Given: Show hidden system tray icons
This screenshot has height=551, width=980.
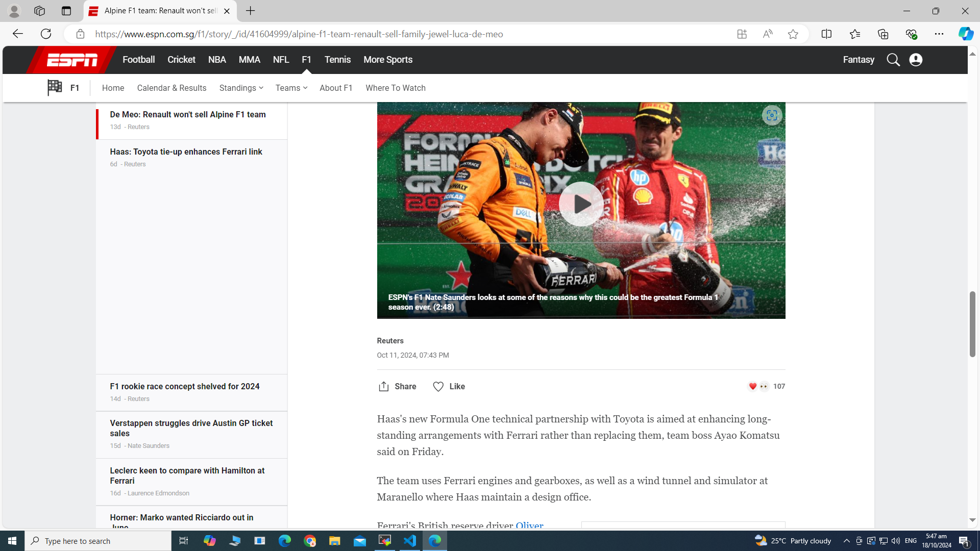Looking at the screenshot, I should [x=846, y=541].
